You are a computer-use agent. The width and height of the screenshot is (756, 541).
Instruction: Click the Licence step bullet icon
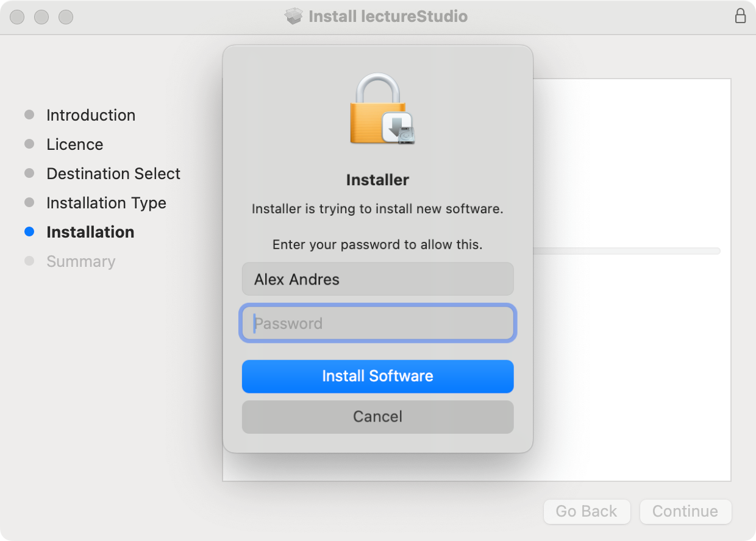[x=29, y=144]
